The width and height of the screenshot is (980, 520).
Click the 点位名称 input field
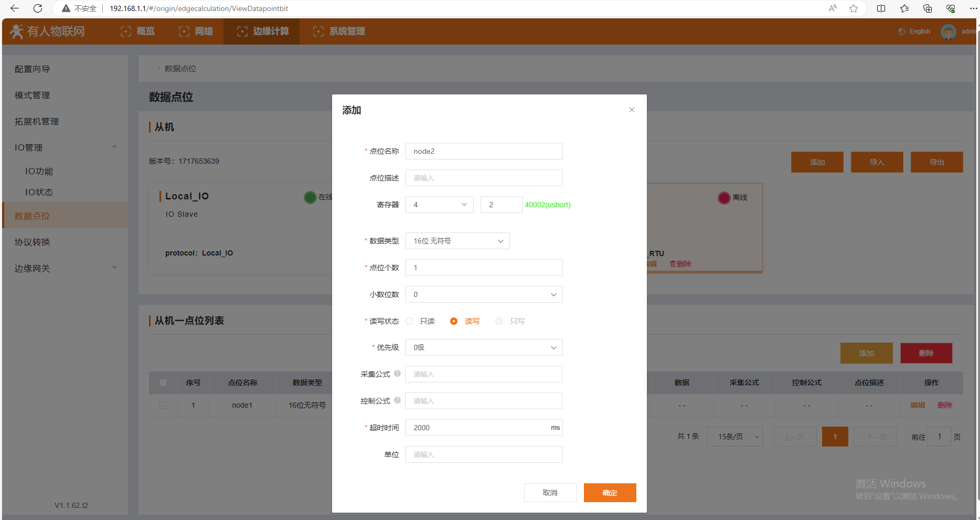pos(483,151)
